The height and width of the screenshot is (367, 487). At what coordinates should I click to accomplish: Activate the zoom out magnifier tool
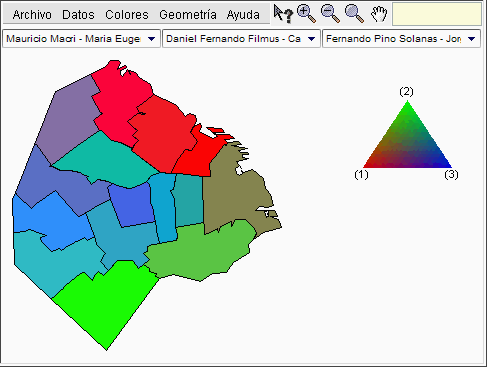[330, 14]
